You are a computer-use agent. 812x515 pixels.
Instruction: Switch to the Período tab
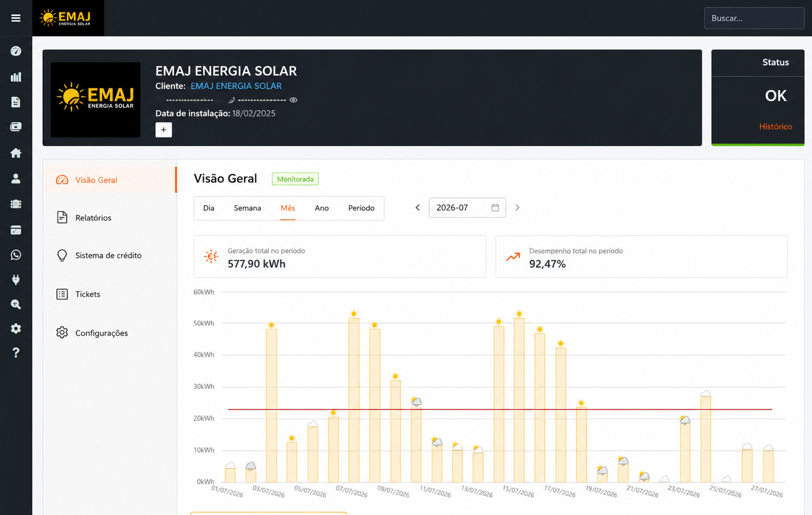362,208
